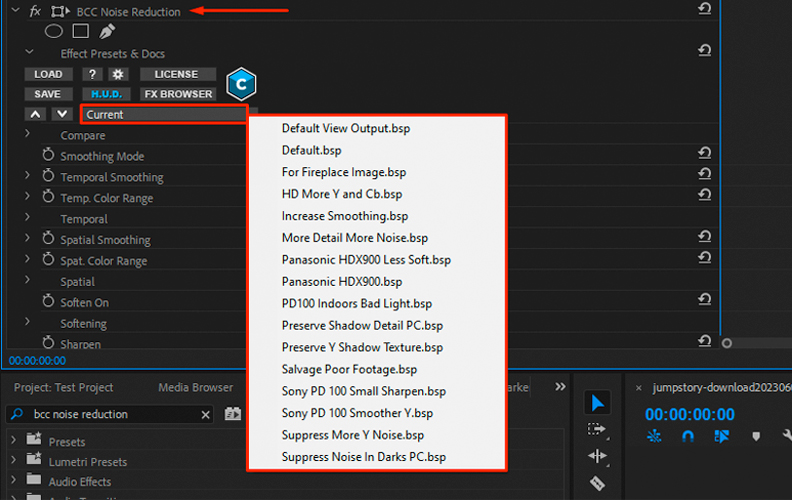Expand the Softening group
The height and width of the screenshot is (500, 792).
pos(28,322)
